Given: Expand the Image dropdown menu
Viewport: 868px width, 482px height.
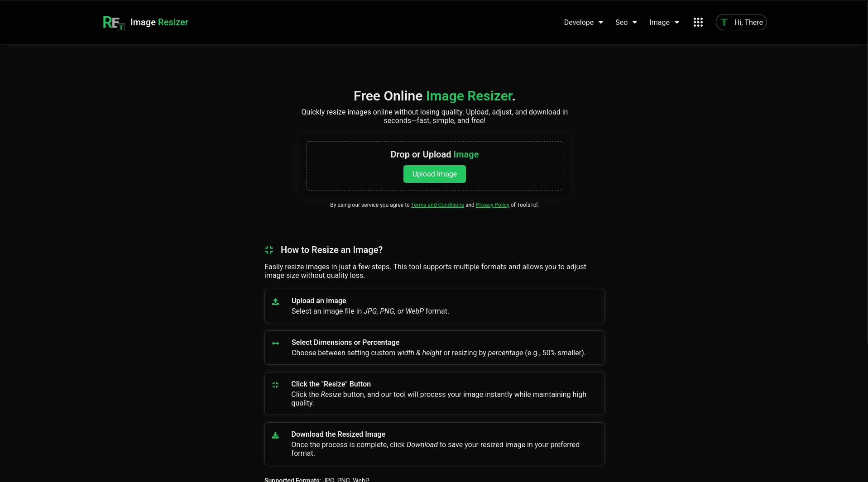Looking at the screenshot, I should (x=664, y=22).
